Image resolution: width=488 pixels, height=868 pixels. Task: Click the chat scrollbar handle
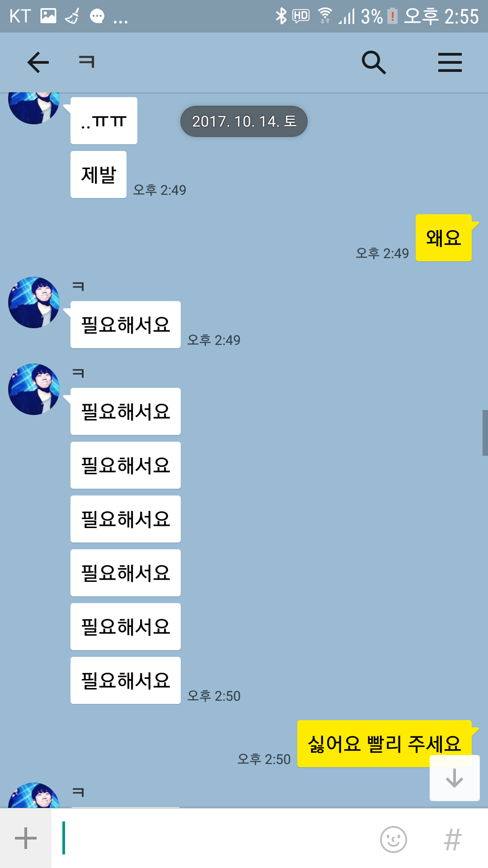(485, 433)
